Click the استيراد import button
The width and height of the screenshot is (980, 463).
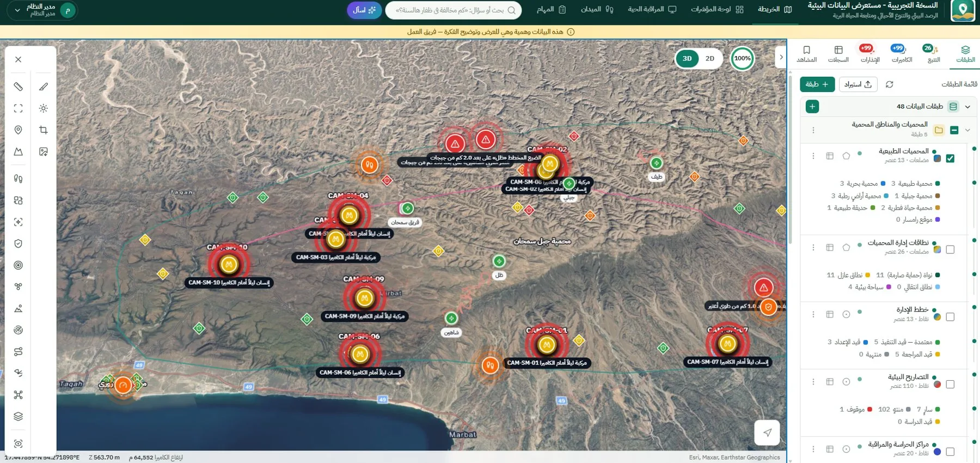[857, 84]
